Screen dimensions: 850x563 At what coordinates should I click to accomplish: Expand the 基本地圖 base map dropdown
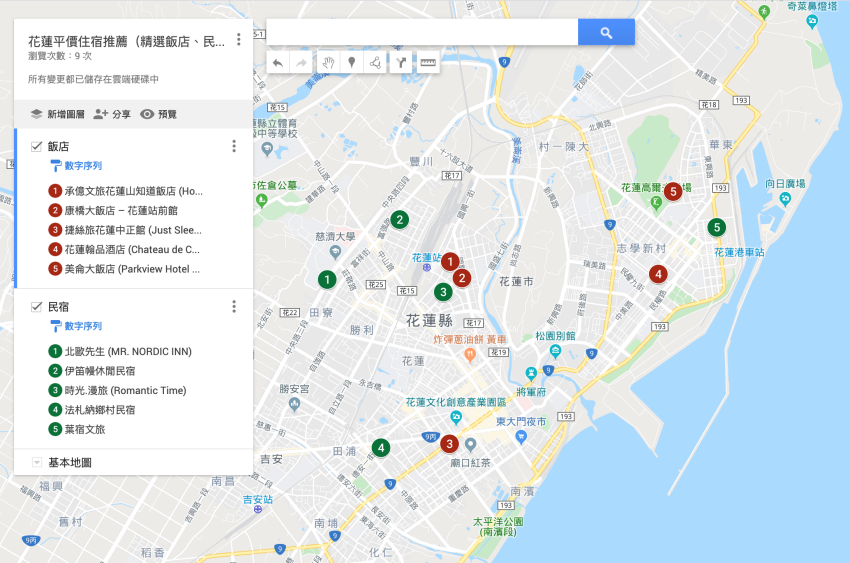37,463
